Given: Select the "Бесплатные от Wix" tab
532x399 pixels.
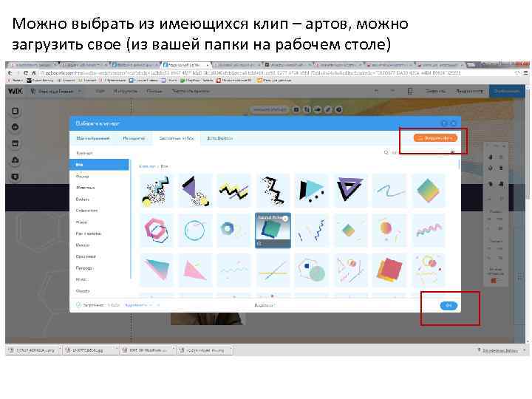Looking at the screenshot, I should click(x=177, y=138).
